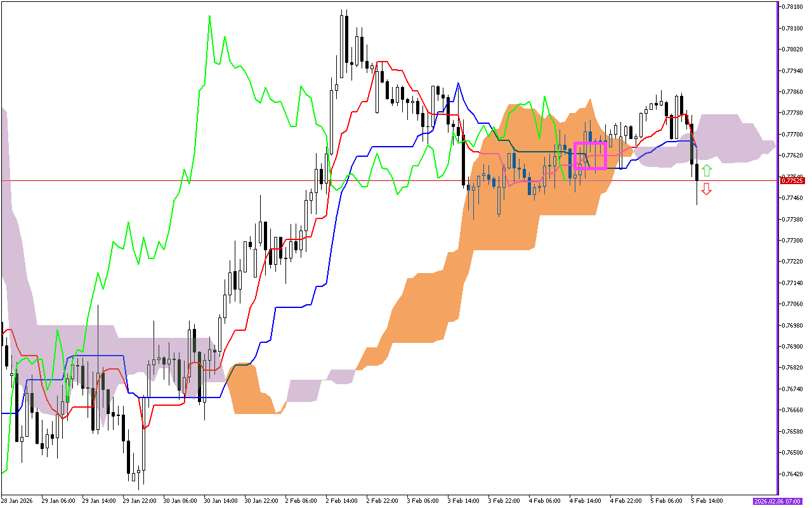Image resolution: width=812 pixels, height=508 pixels.
Task: Click the 30 Jan 22:00 time label
Action: click(260, 501)
